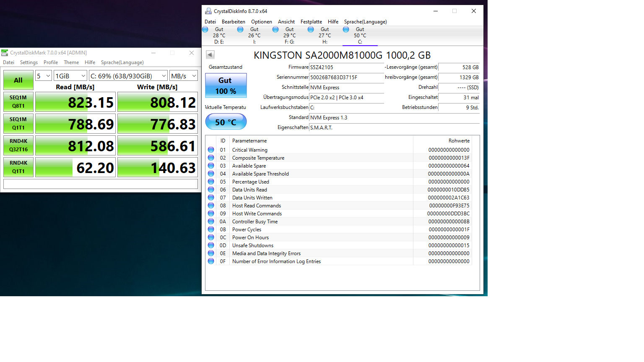Click the Übertragungsmodus PCIe field
644x362 pixels.
[x=346, y=97]
